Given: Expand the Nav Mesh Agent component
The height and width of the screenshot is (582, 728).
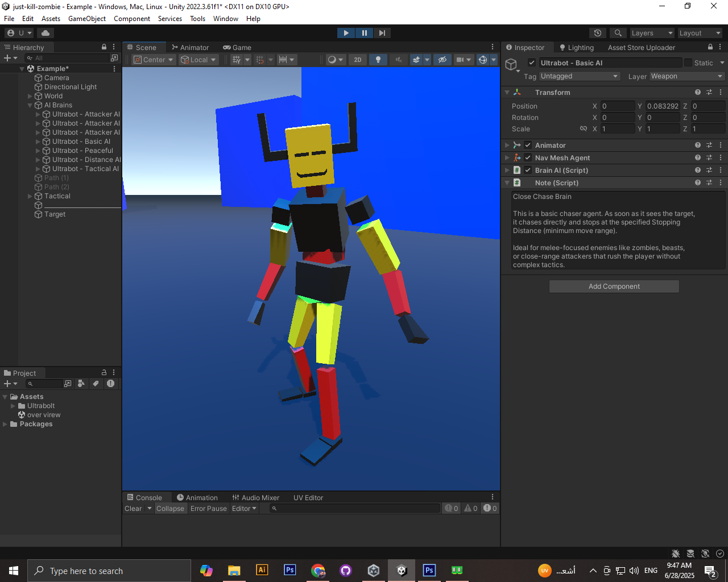Looking at the screenshot, I should pyautogui.click(x=507, y=158).
